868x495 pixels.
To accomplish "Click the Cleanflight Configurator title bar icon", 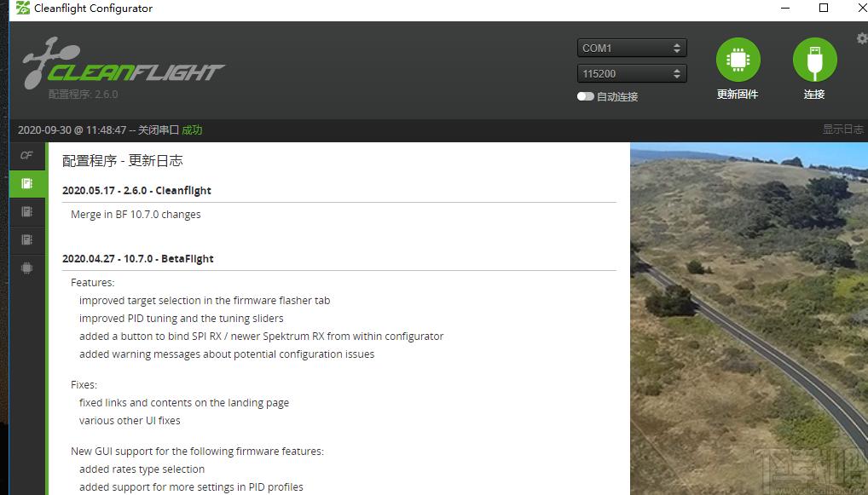I will coord(23,8).
